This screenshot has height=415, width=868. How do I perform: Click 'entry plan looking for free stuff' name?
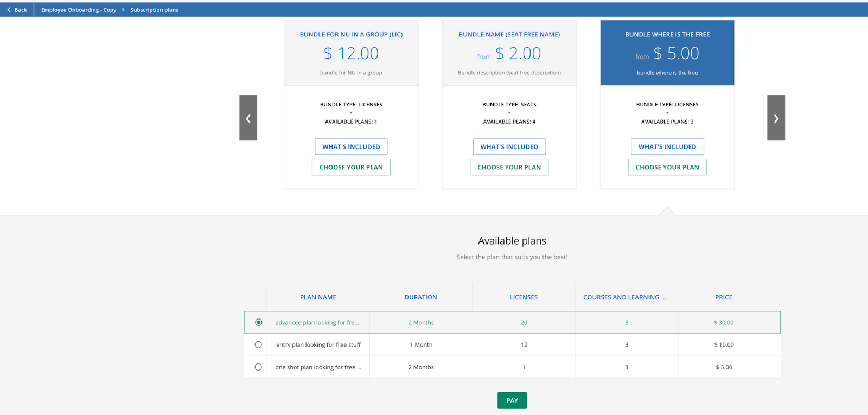click(x=318, y=344)
